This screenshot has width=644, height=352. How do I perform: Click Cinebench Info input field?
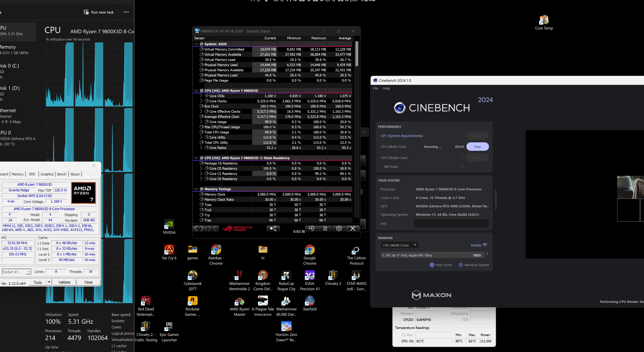pos(451,223)
